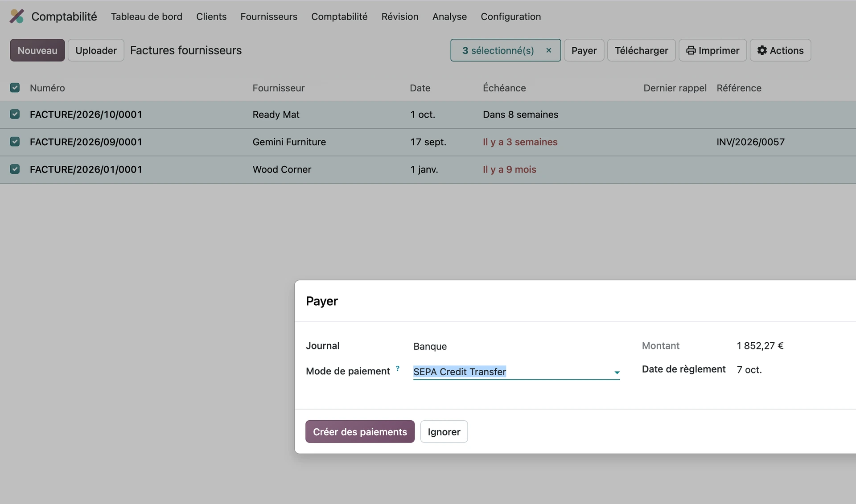The height and width of the screenshot is (504, 856).
Task: Click the help question mark beside Mode de paiement
Action: click(398, 369)
